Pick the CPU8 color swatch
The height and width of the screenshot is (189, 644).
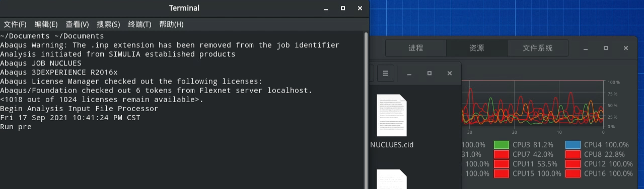pyautogui.click(x=573, y=154)
